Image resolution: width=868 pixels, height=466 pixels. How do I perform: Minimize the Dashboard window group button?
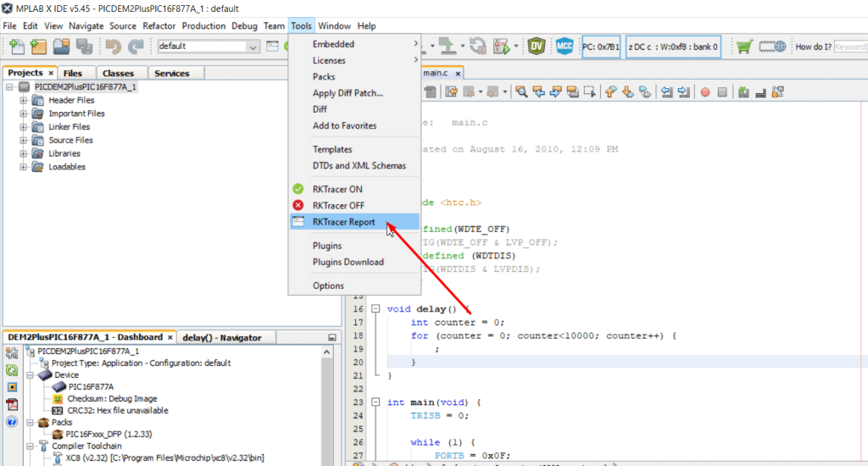coord(332,337)
